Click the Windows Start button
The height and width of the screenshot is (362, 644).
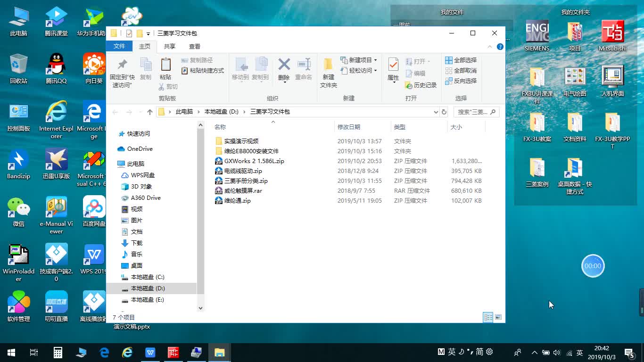[11, 352]
